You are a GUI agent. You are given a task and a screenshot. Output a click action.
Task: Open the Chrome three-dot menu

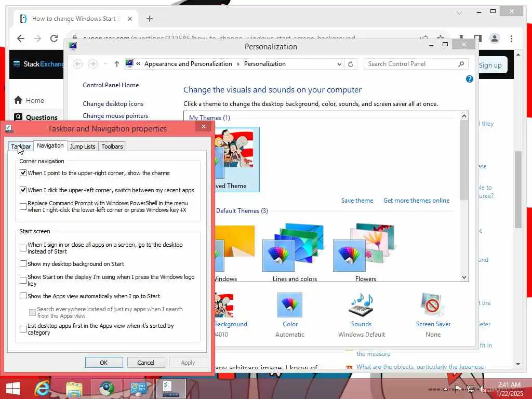[x=511, y=38]
